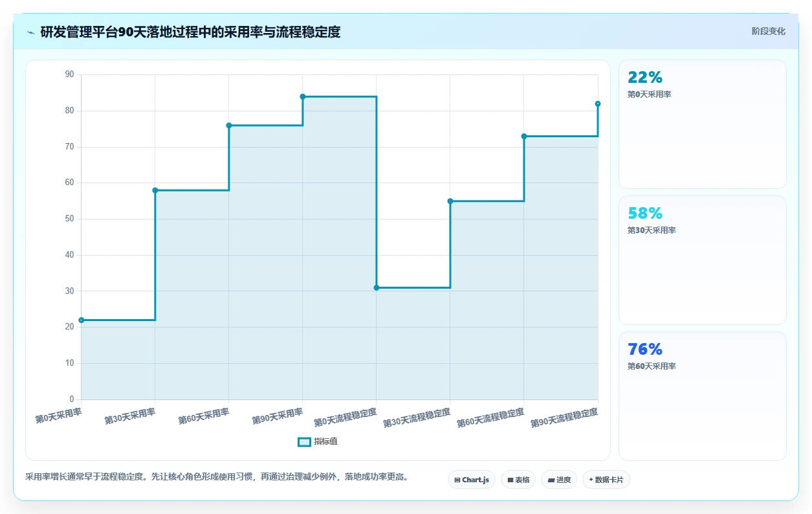Image resolution: width=812 pixels, height=514 pixels.
Task: Click the x-axis label 第90天采用率
Action: pyautogui.click(x=278, y=416)
